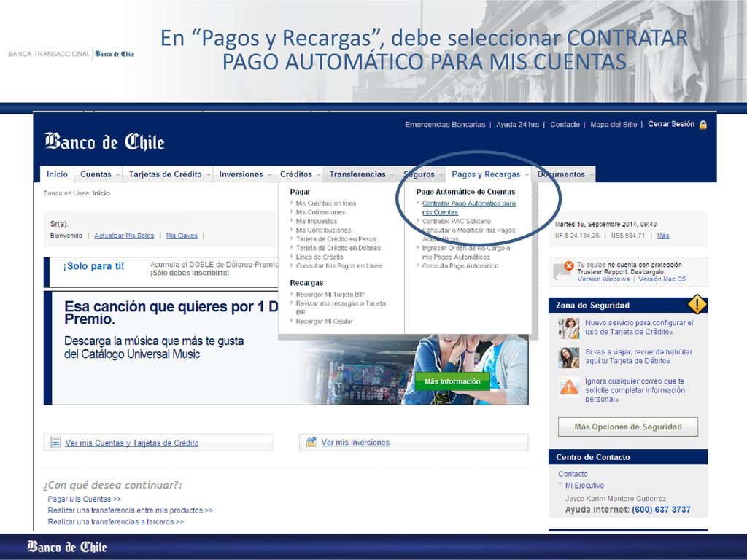Open the top Contacto header link
Viewport: 747px width, 560px height.
coord(565,124)
